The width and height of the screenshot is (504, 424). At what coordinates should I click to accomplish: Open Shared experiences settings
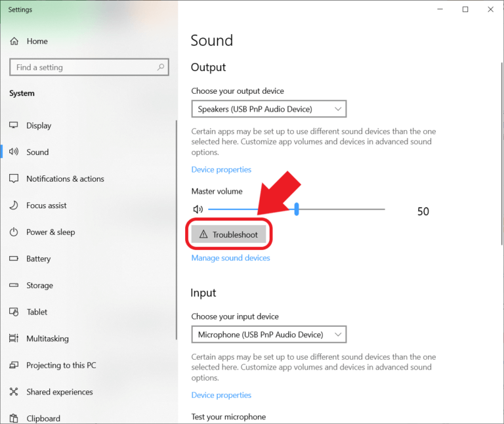[59, 392]
